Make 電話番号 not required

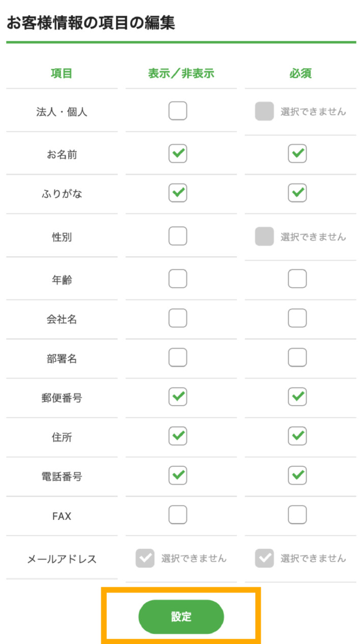point(297,475)
